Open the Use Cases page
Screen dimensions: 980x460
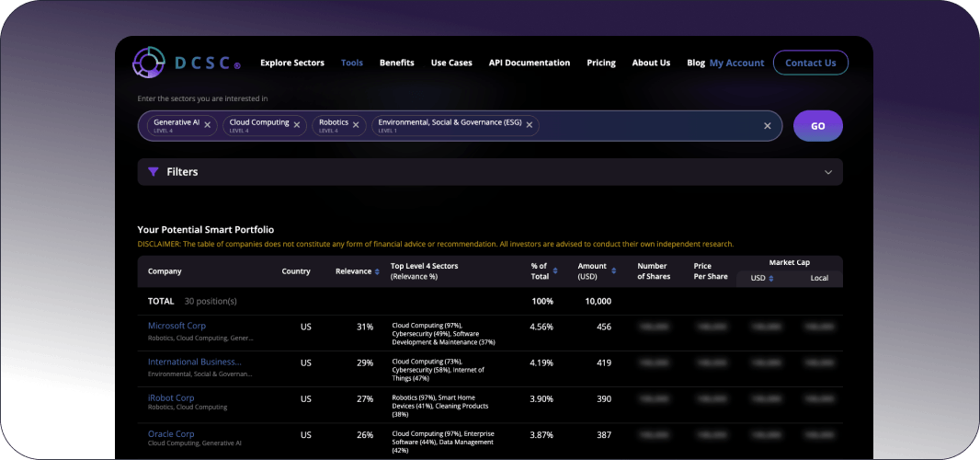(x=451, y=63)
